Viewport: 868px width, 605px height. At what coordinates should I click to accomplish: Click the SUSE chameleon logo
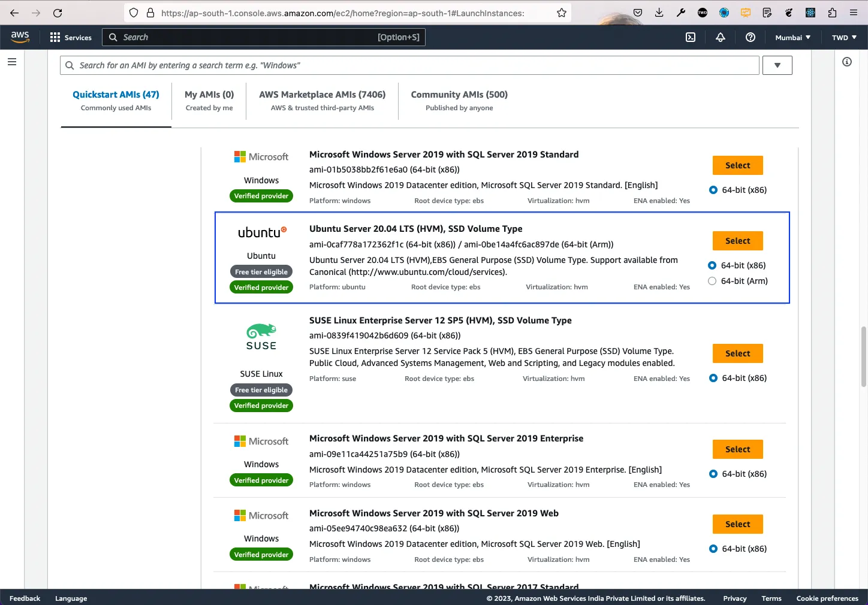261,337
